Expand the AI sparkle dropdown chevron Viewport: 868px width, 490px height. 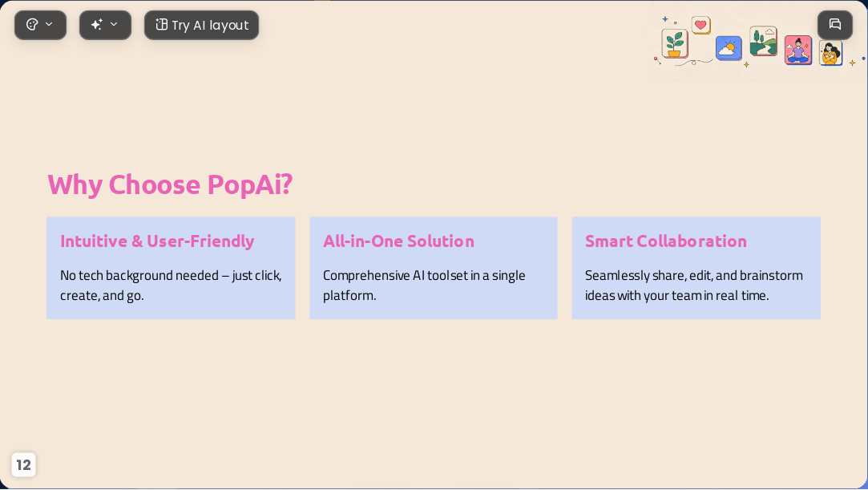pyautogui.click(x=114, y=24)
